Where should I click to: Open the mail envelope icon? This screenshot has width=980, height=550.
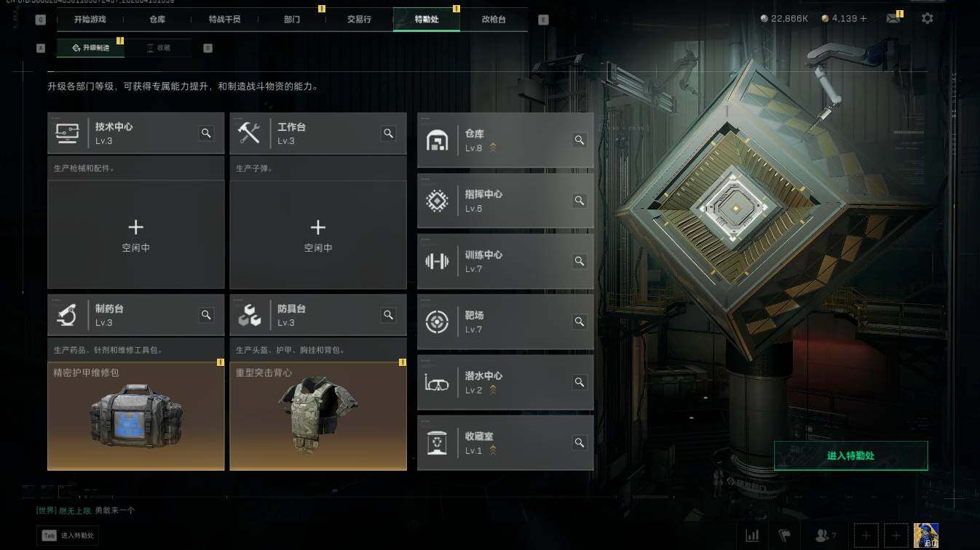(x=893, y=18)
